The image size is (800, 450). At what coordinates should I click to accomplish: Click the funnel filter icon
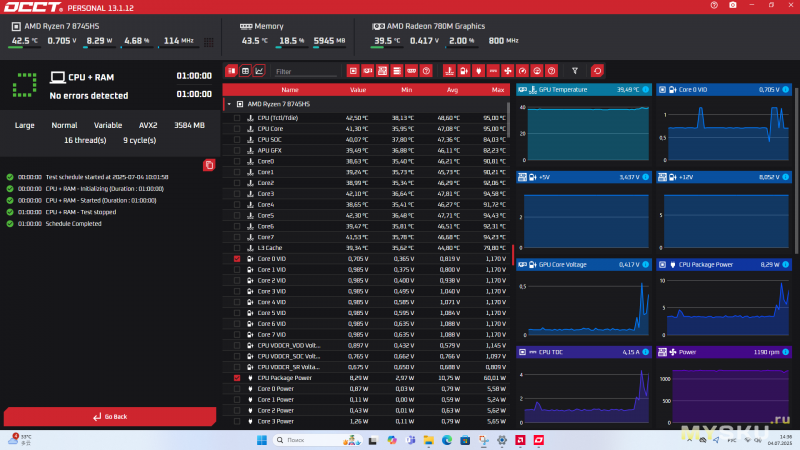pyautogui.click(x=575, y=71)
